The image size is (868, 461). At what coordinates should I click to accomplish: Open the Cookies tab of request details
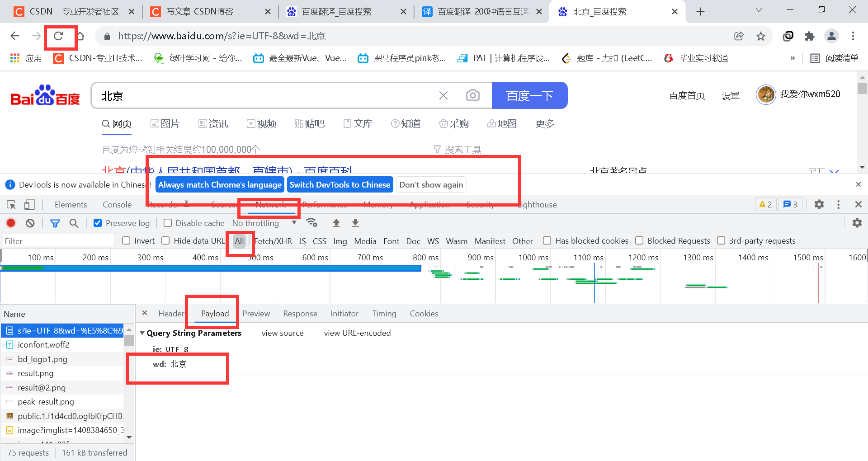click(424, 314)
